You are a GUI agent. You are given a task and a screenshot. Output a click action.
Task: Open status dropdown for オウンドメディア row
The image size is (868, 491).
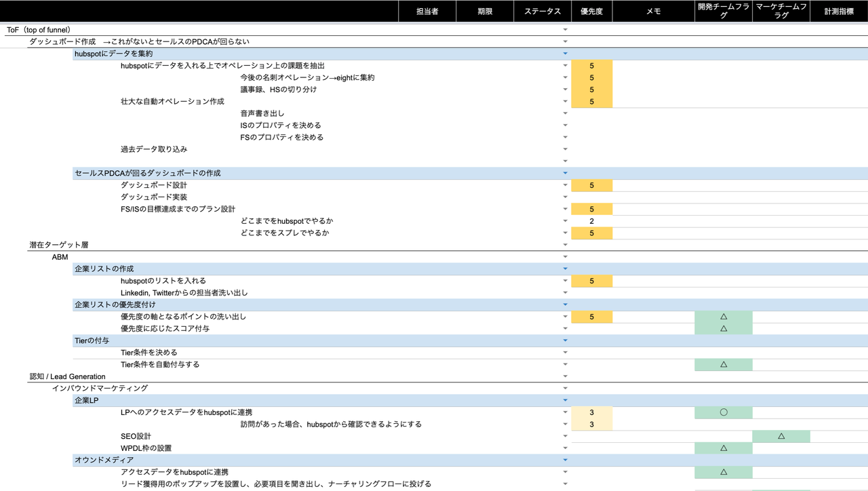565,460
